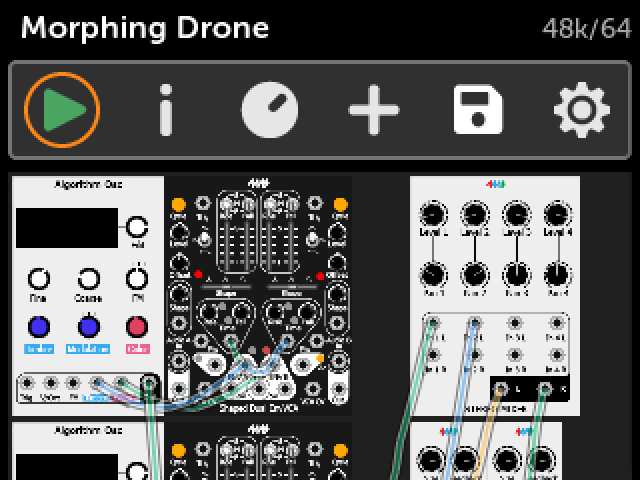The width and height of the screenshot is (640, 480).
Task: Click the mixer L output jack
Action: [x=501, y=389]
